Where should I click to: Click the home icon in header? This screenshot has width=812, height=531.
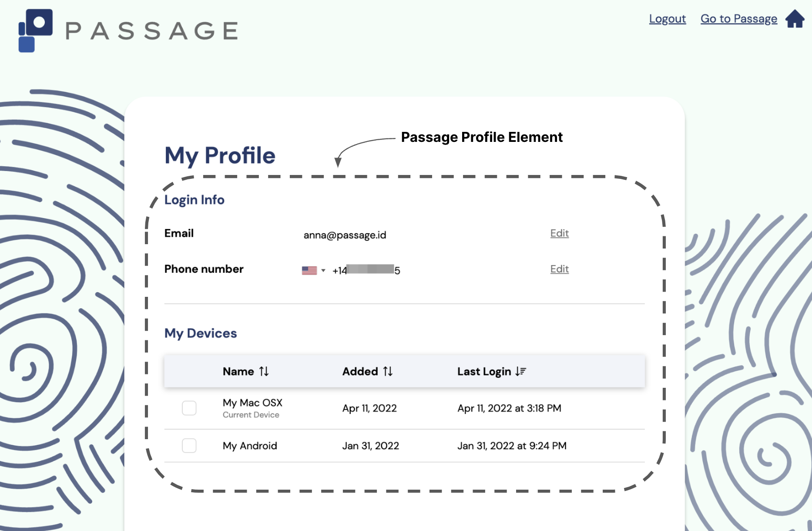795,19
